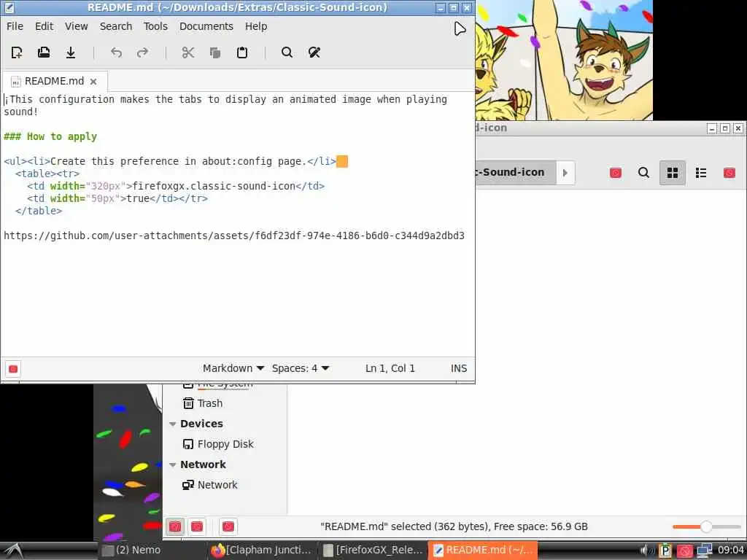Viewport: 747px width, 560px height.
Task: Adjust the Nemo zoom slider handle
Action: click(x=706, y=526)
